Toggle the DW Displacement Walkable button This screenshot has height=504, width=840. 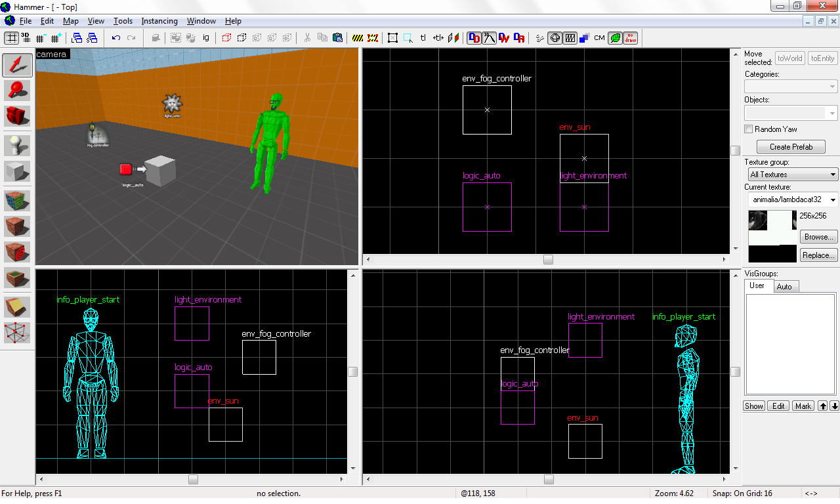click(x=504, y=38)
